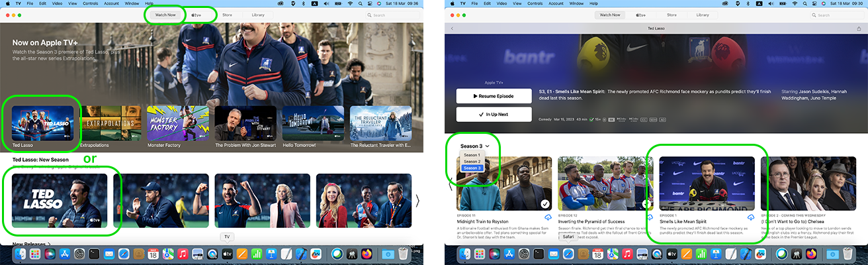Viewport: 868px width, 265px height.
Task: Share the Ted Lasso page via share icon
Action: pos(859,28)
